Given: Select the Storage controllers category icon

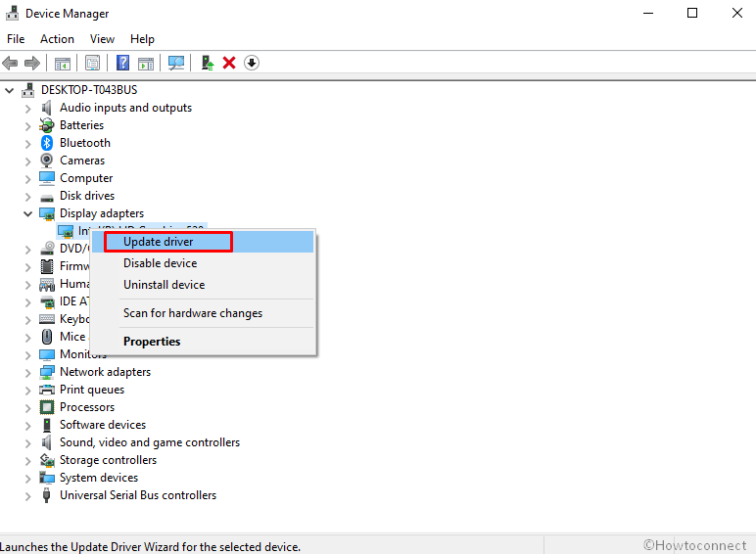Looking at the screenshot, I should (x=47, y=460).
